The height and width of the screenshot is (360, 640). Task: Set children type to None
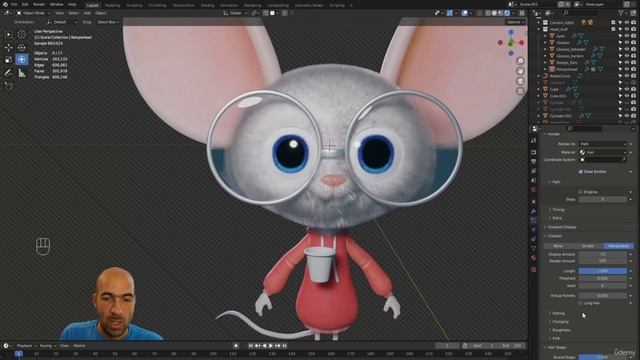tap(558, 246)
